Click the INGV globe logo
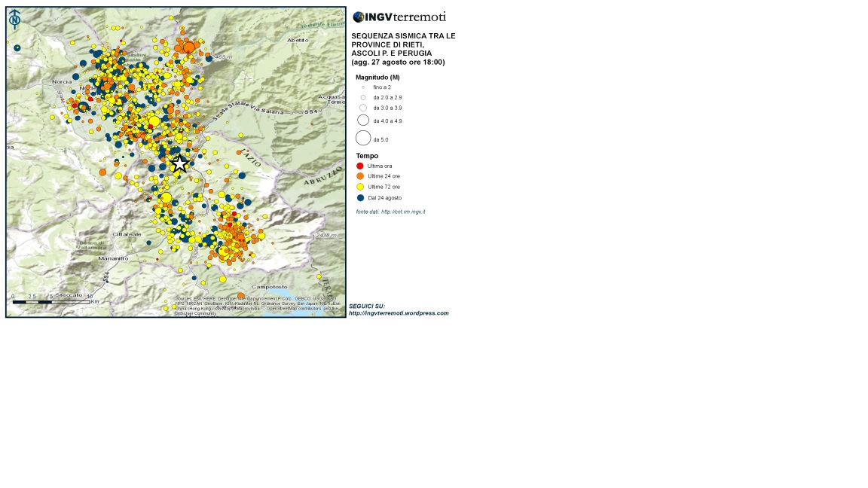Viewport: 868px width, 488px height. [359, 17]
